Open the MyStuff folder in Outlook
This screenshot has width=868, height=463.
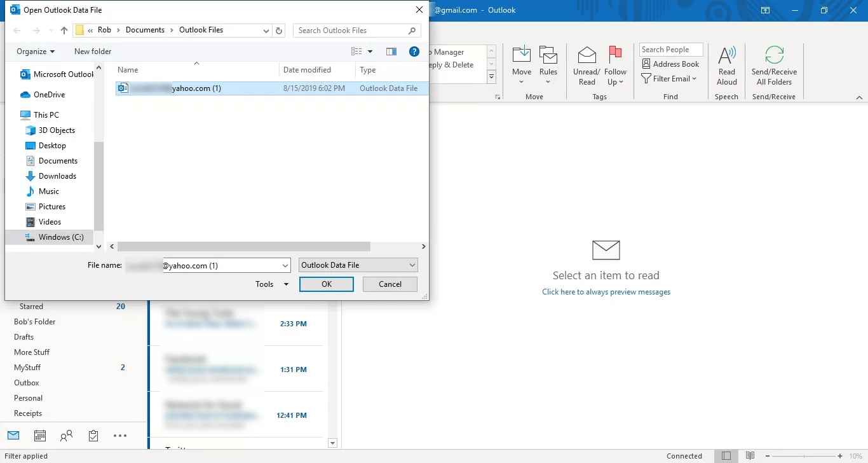[27, 368]
